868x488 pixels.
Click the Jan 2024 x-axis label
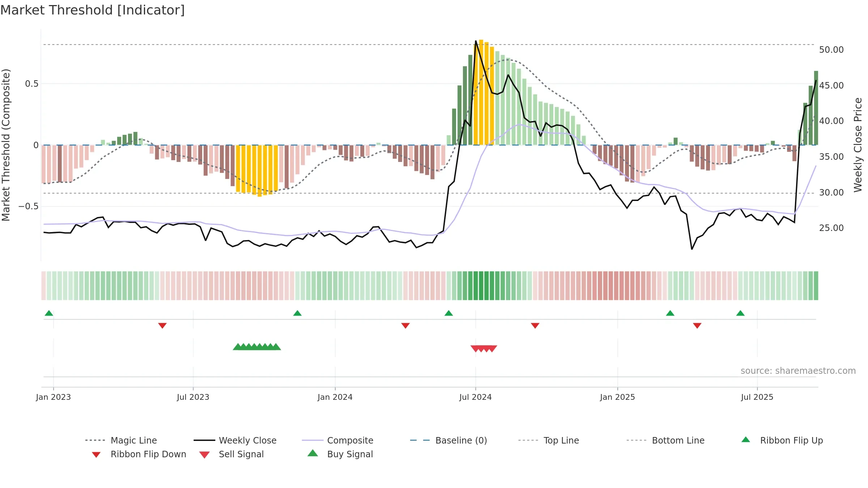tap(335, 397)
